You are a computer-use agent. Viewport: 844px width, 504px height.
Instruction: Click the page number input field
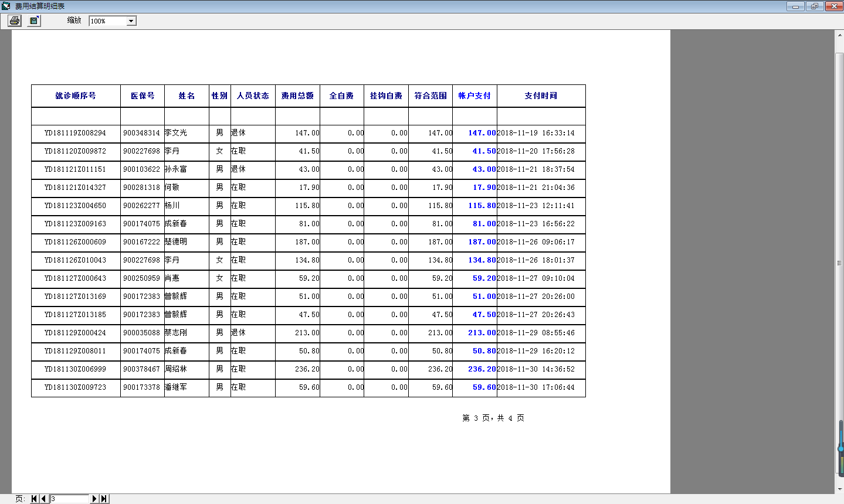[x=69, y=499]
